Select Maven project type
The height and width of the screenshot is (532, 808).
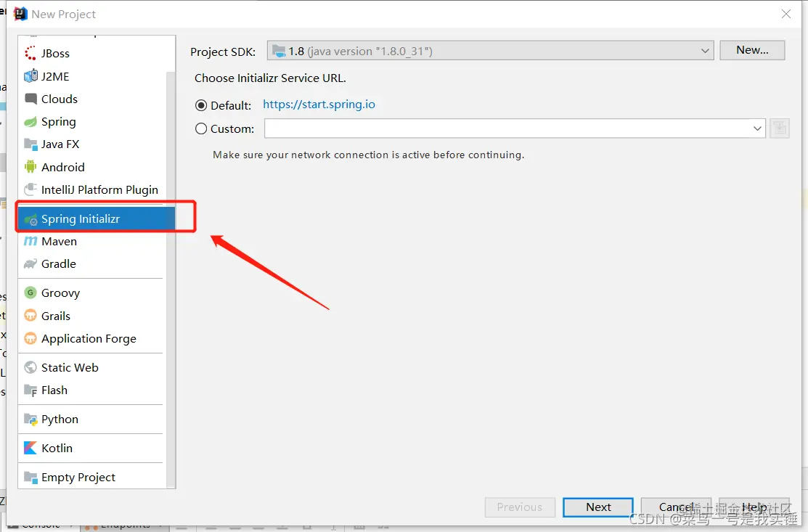(92, 241)
